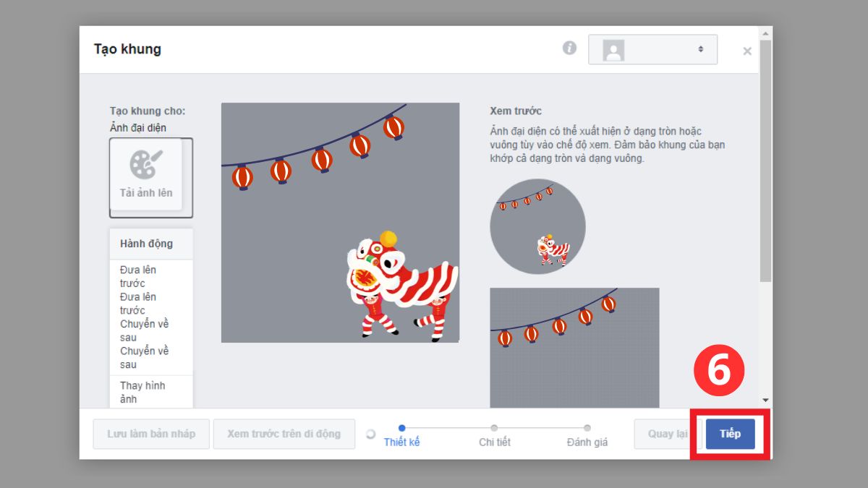Jump to the Đánh giá step dot
The image size is (868, 488).
(587, 427)
